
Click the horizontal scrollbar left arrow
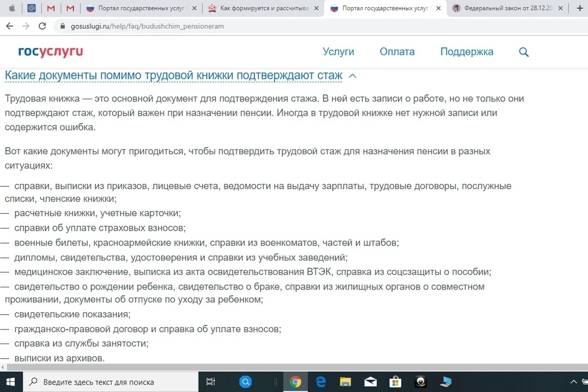pyautogui.click(x=3, y=367)
